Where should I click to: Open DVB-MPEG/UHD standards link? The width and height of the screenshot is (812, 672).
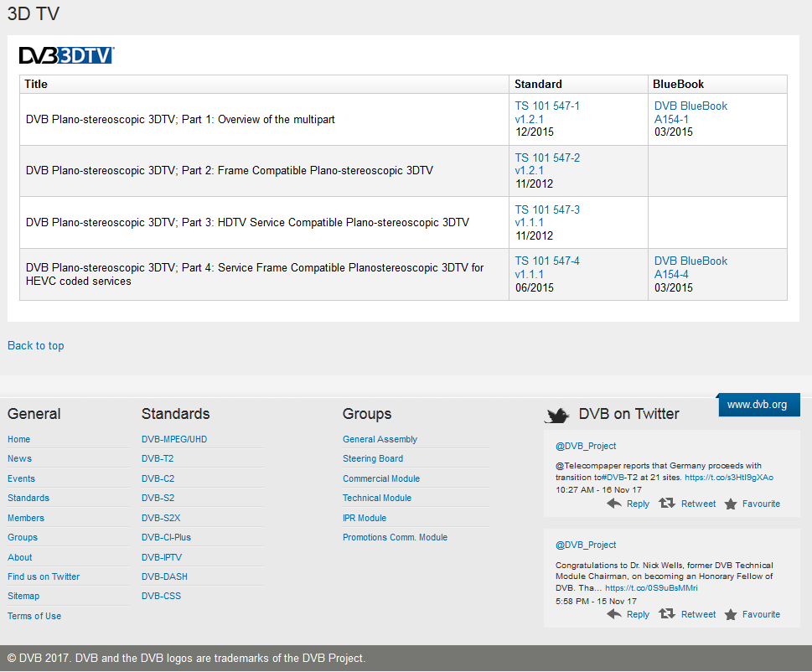pos(174,439)
